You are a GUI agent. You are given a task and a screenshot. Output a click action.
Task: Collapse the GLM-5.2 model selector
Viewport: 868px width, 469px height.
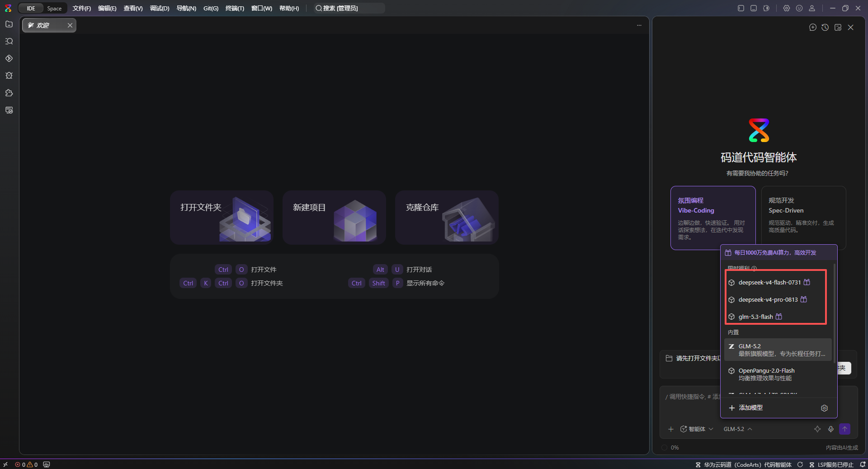(x=738, y=429)
